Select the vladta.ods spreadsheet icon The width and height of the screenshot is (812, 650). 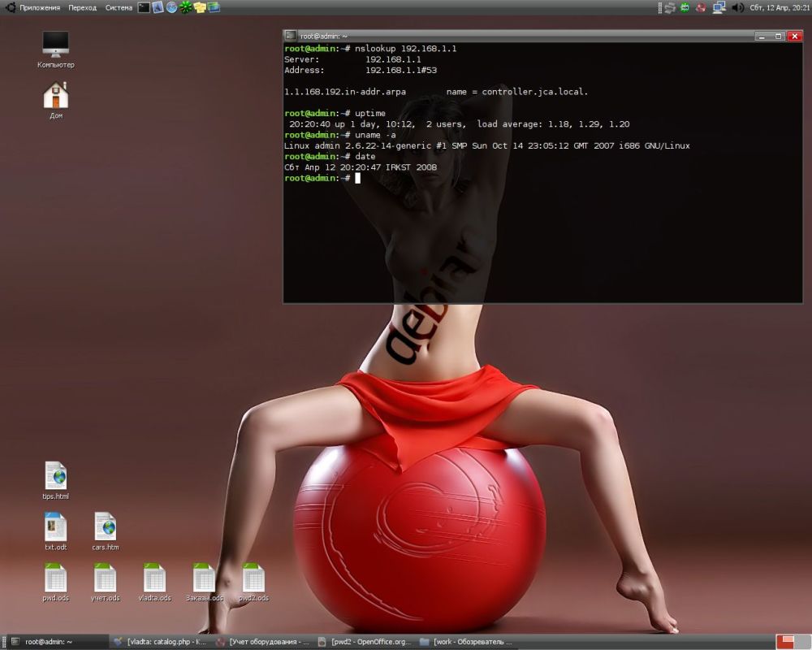click(155, 582)
